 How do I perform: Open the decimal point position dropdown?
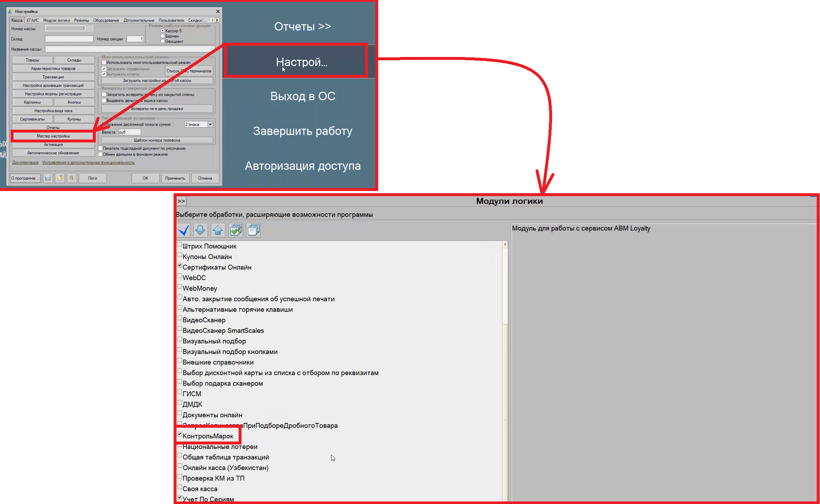click(210, 125)
